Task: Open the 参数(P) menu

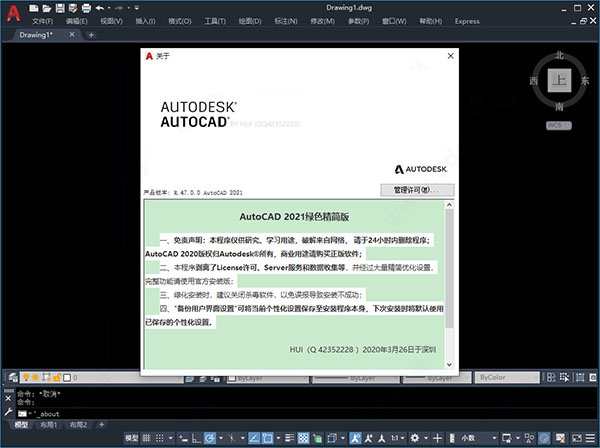Action: pos(359,21)
